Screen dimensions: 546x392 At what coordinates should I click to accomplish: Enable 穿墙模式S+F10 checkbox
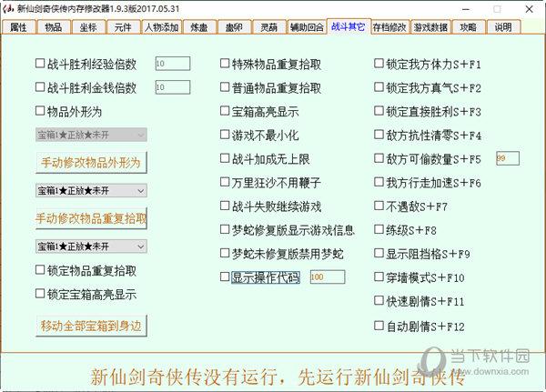(x=379, y=276)
